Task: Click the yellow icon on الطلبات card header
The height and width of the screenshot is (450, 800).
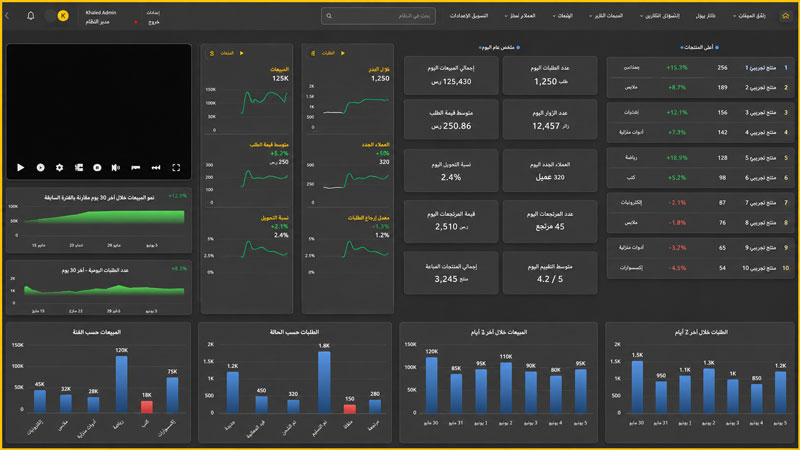Action: 313,53
